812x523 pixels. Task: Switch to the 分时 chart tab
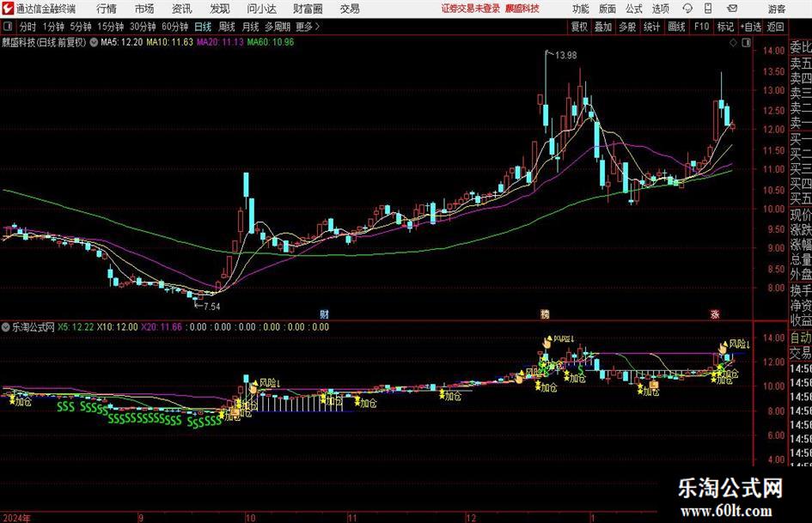[x=28, y=27]
